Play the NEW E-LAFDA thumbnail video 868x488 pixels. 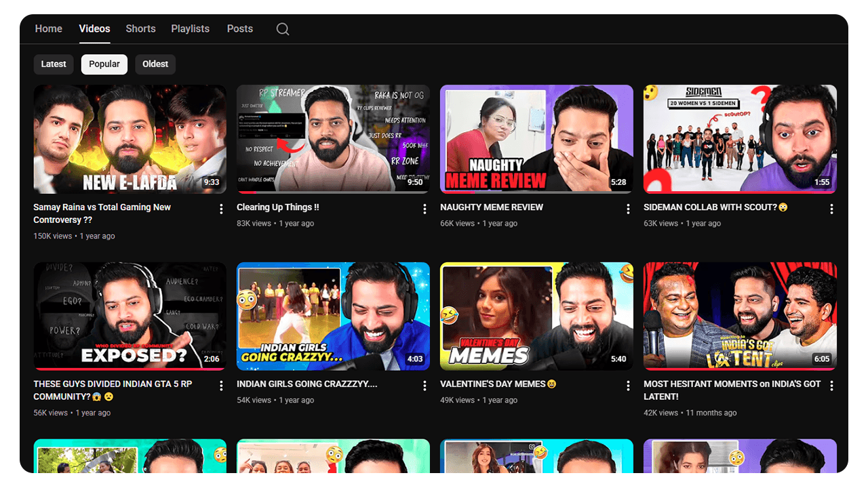[x=130, y=139]
